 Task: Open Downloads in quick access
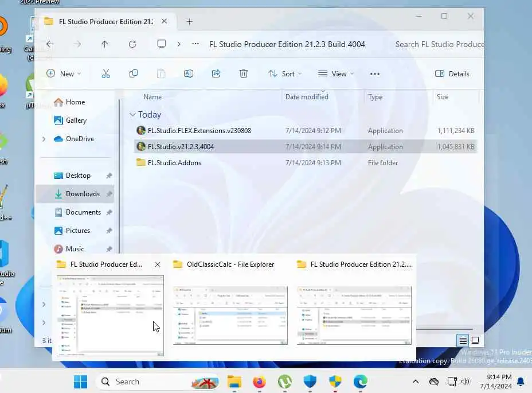[x=75, y=194]
